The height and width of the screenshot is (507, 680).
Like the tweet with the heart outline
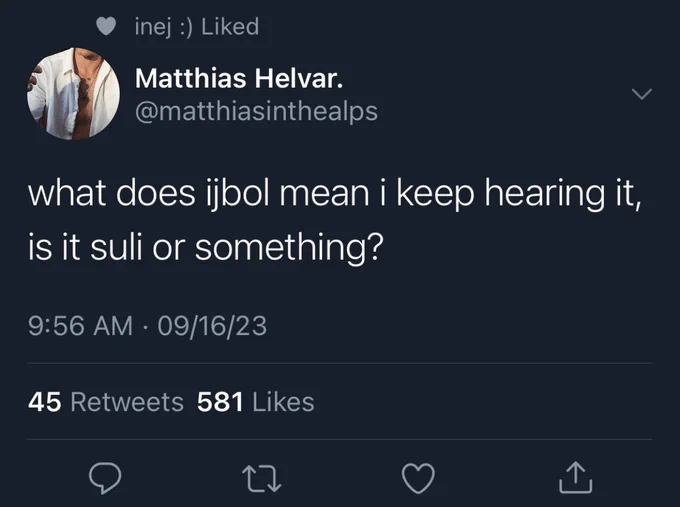tap(418, 478)
